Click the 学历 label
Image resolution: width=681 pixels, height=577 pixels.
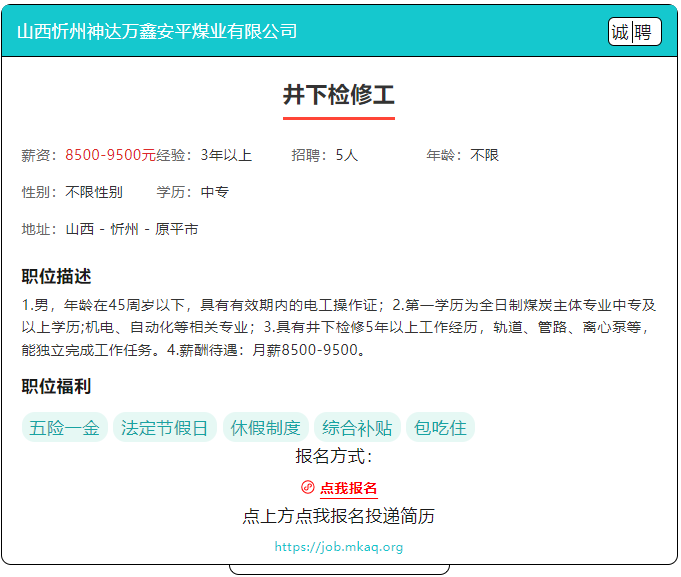pyautogui.click(x=174, y=192)
